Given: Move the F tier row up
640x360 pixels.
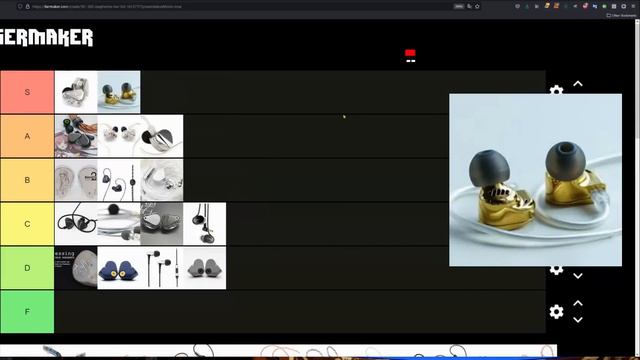Looking at the screenshot, I should 578,303.
